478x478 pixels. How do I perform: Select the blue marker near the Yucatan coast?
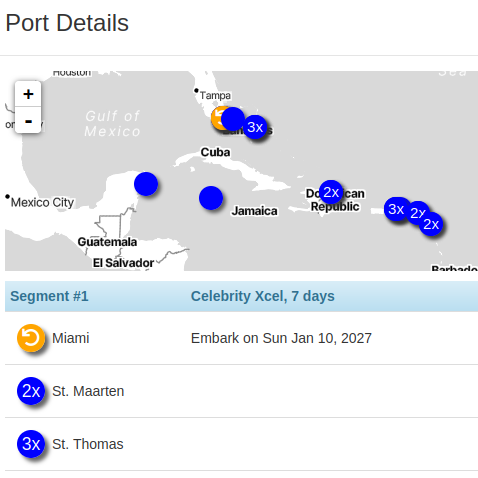(x=146, y=184)
